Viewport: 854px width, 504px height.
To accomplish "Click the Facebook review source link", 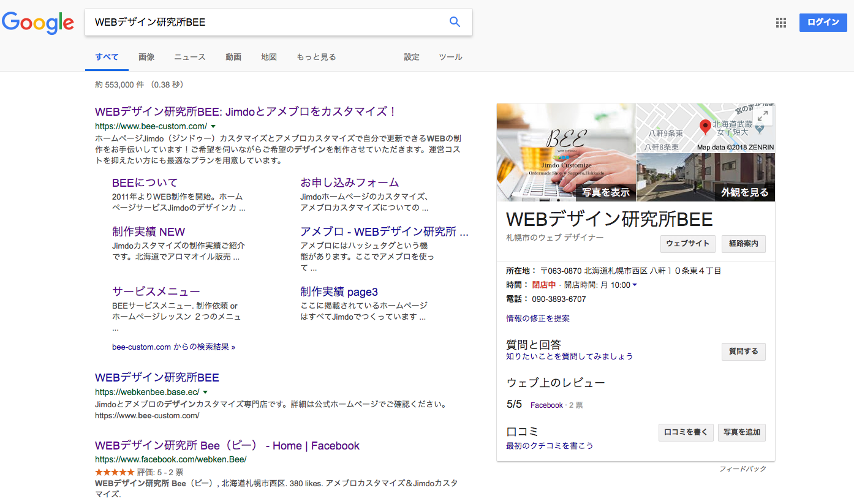I will click(546, 405).
